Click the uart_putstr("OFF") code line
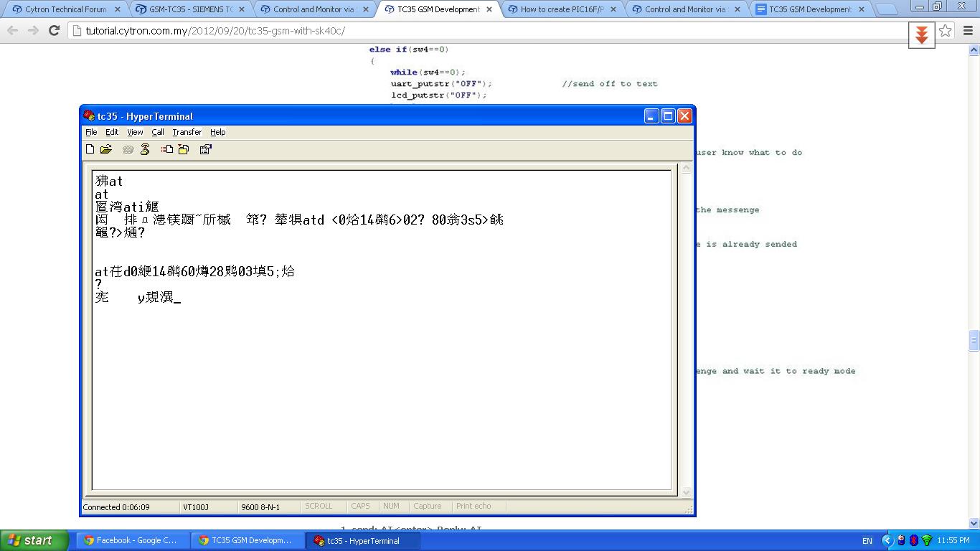 coord(441,83)
